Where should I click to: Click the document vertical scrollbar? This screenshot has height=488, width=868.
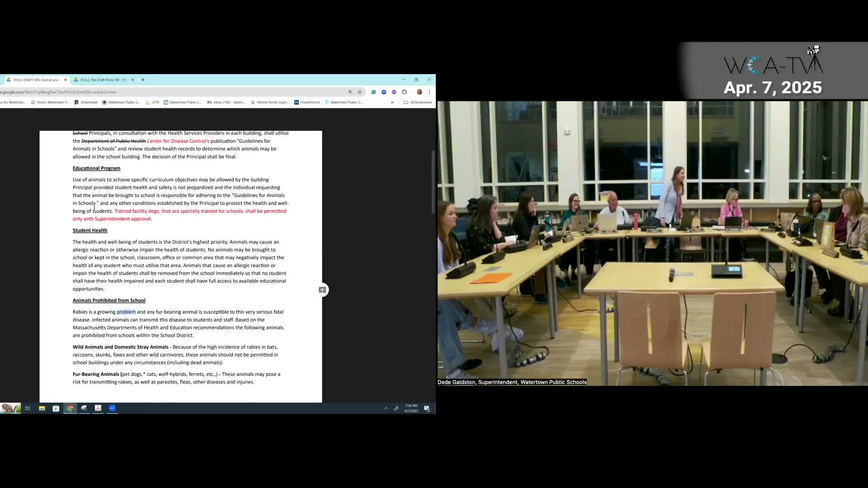click(433, 181)
